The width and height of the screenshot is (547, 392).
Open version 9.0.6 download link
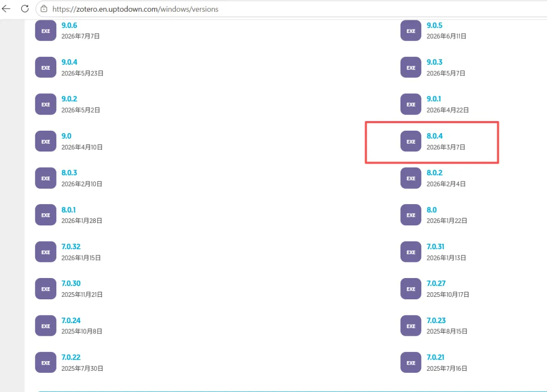click(x=69, y=25)
